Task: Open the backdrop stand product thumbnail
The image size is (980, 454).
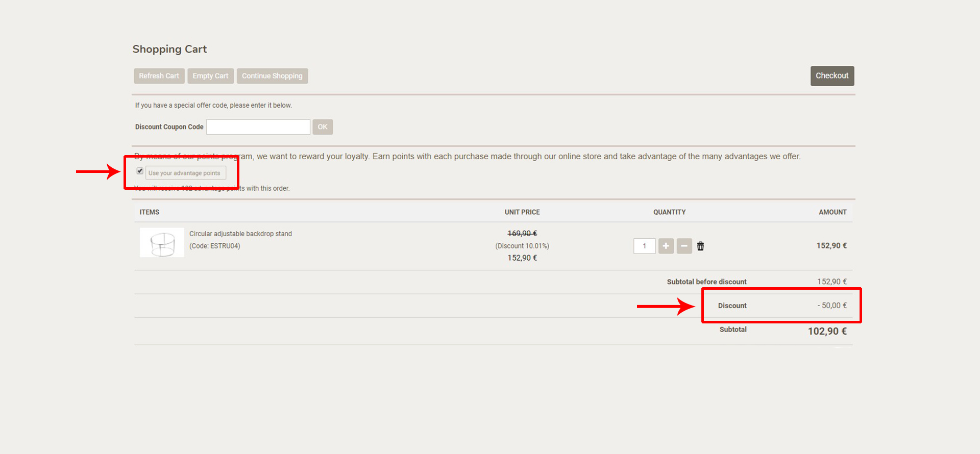Action: coord(162,242)
